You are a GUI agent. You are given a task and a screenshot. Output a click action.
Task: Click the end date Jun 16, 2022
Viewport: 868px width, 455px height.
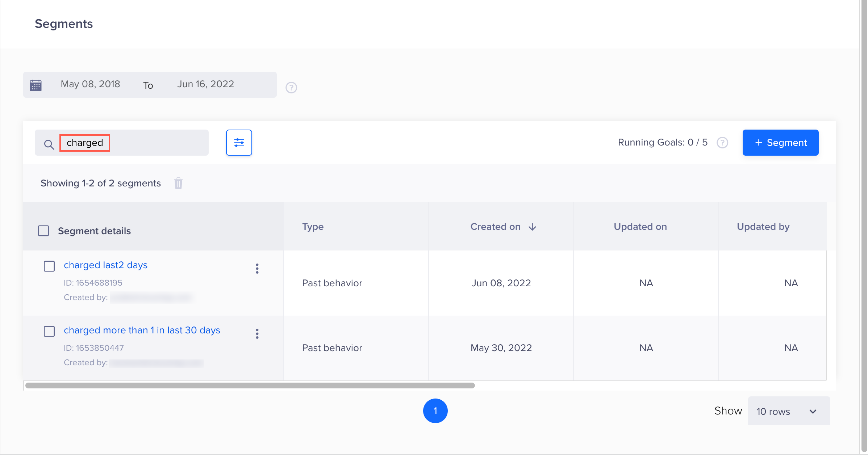coord(206,84)
